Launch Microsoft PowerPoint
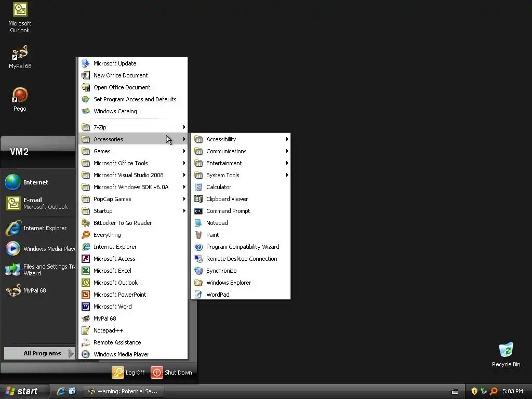Viewport: 532px width, 399px height. [133, 295]
